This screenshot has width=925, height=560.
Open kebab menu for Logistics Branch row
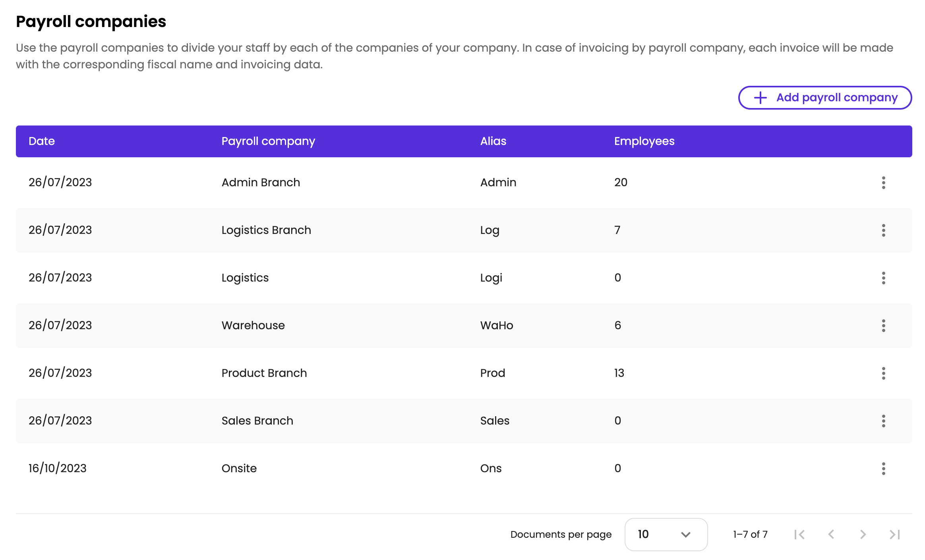click(883, 230)
